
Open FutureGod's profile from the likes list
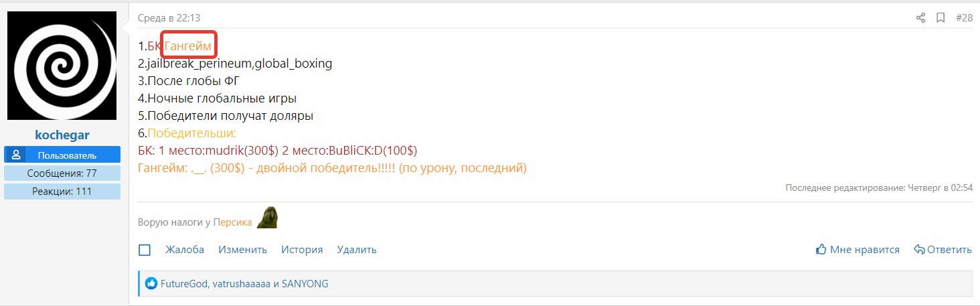point(185,284)
